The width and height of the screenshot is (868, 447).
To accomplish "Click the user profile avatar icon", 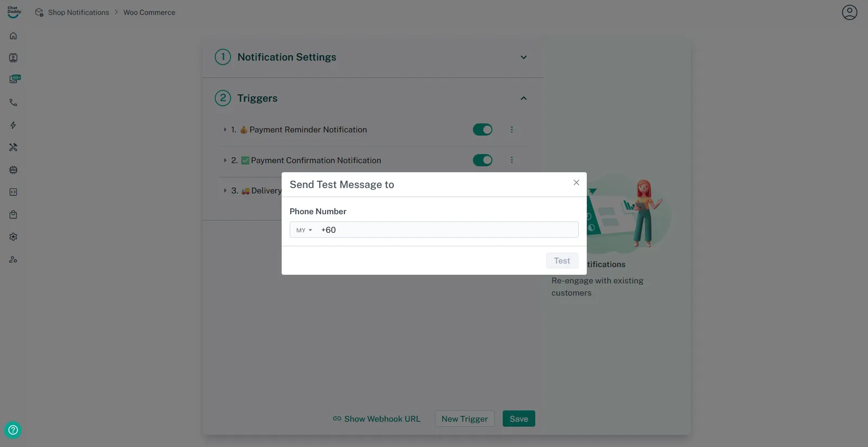I will 849,12.
